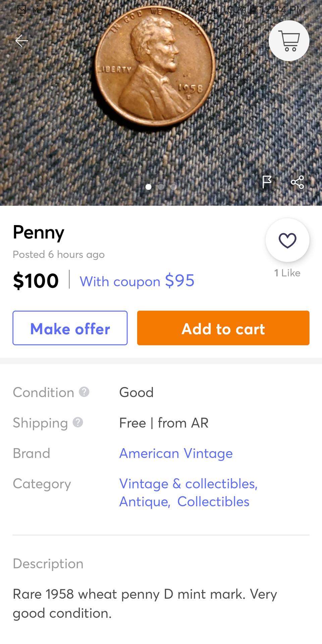Viewport: 322px width, 644px height.
Task: Open the Antique category link
Action: coord(145,502)
